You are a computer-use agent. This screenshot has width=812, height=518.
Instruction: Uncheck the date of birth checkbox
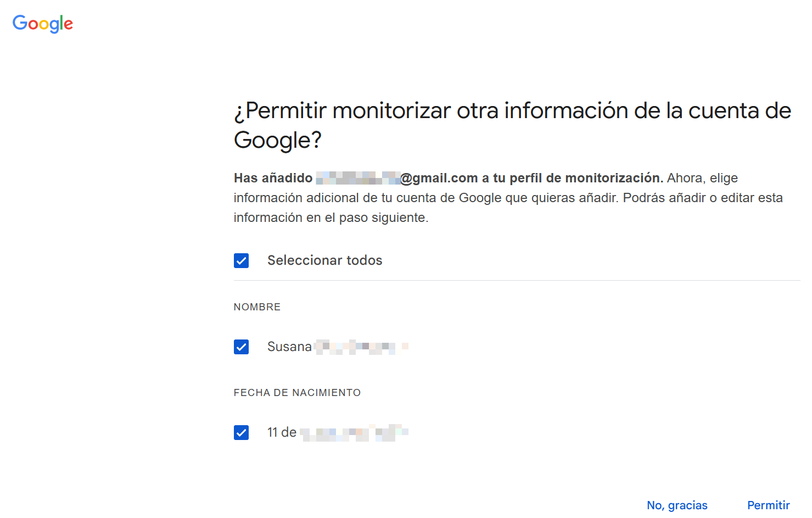pyautogui.click(x=241, y=432)
